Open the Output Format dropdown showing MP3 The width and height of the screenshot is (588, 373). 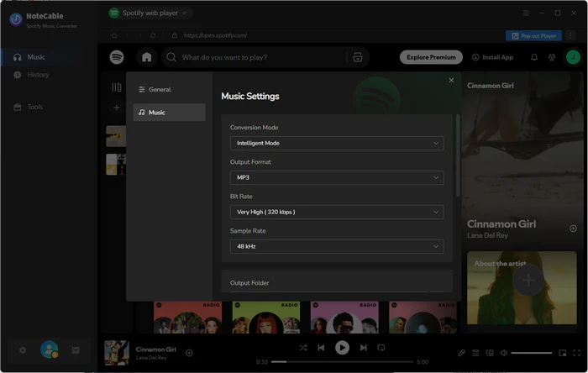click(x=337, y=177)
